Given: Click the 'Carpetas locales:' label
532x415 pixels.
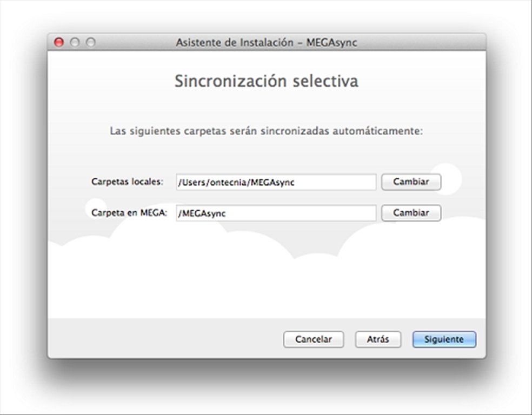Looking at the screenshot, I should [x=127, y=182].
